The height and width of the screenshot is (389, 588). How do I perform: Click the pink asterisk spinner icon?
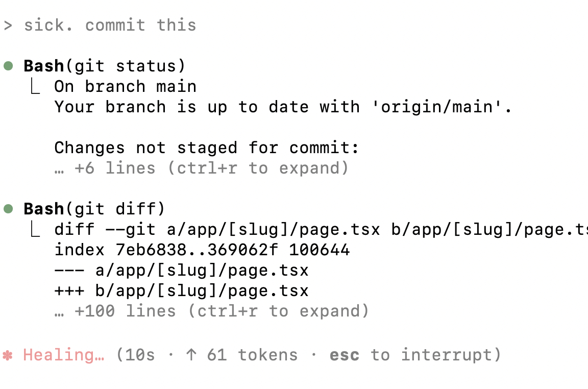pos(7,355)
